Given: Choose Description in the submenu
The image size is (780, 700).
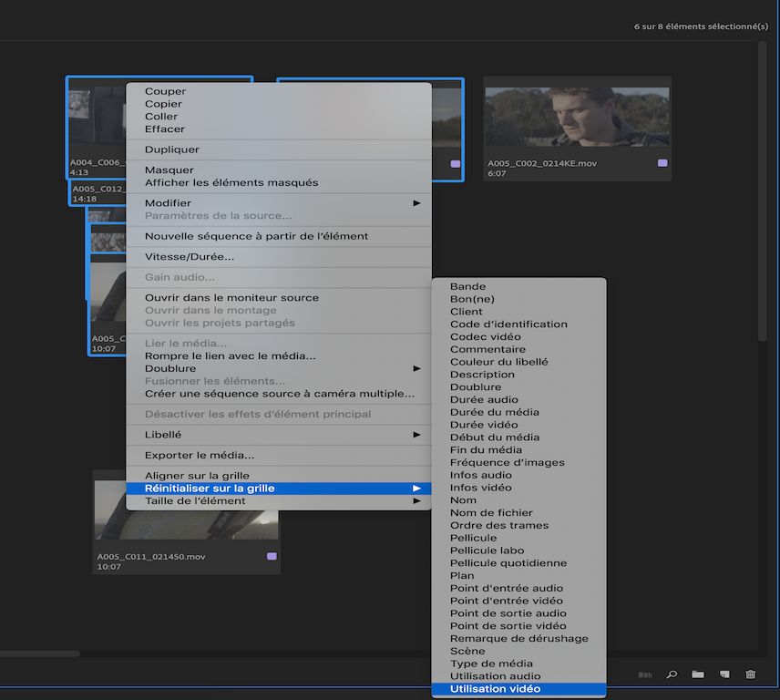Looking at the screenshot, I should (518, 375).
